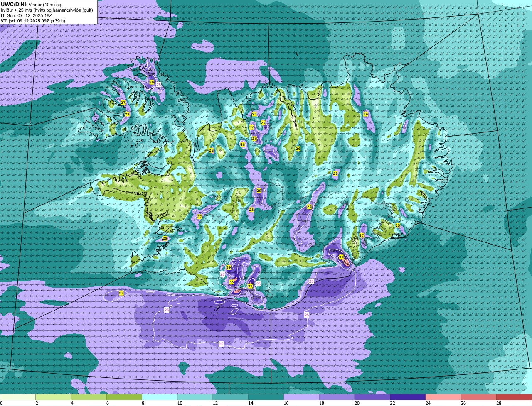Click the legend tick label 2
The width and height of the screenshot is (532, 406).
point(37,403)
